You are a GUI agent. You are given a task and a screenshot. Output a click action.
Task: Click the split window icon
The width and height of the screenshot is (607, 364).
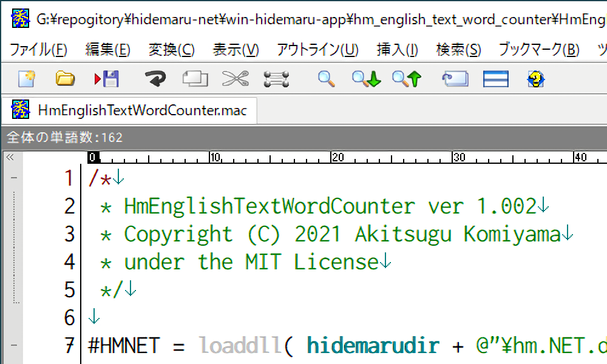click(x=495, y=79)
